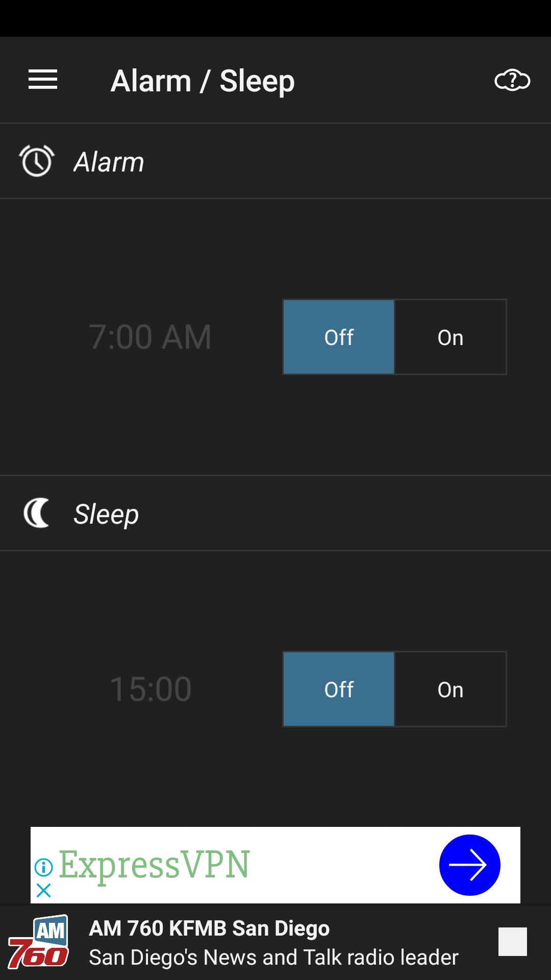Open the ExpressVPN ad arrow button
551x980 pixels.
tap(469, 865)
